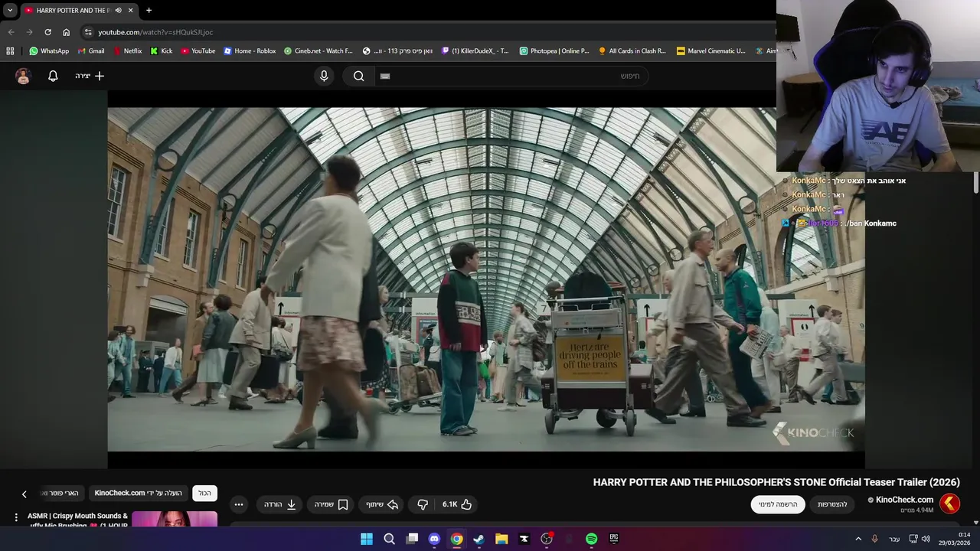980x551 pixels.
Task: Mute the Harry Potter tab audio icon
Action: (x=118, y=11)
